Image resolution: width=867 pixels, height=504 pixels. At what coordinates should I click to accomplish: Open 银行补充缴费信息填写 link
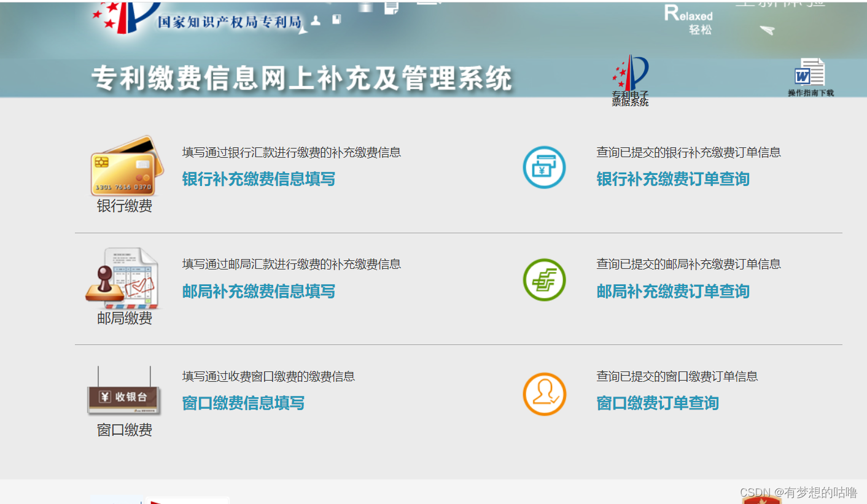point(259,179)
